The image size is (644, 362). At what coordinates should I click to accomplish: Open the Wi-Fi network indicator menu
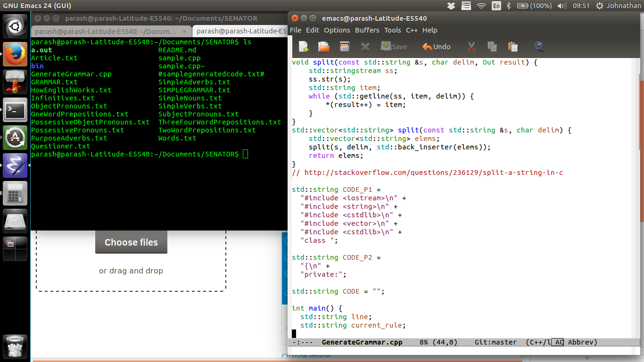[481, 6]
